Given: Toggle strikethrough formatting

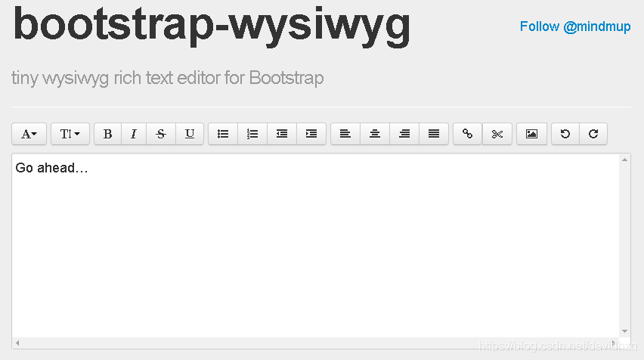Looking at the screenshot, I should click(x=161, y=134).
